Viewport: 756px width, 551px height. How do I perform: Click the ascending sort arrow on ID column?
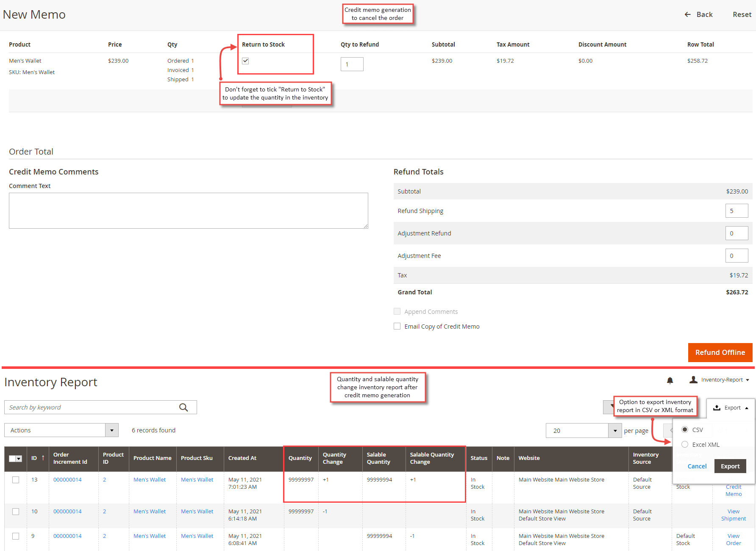(42, 458)
